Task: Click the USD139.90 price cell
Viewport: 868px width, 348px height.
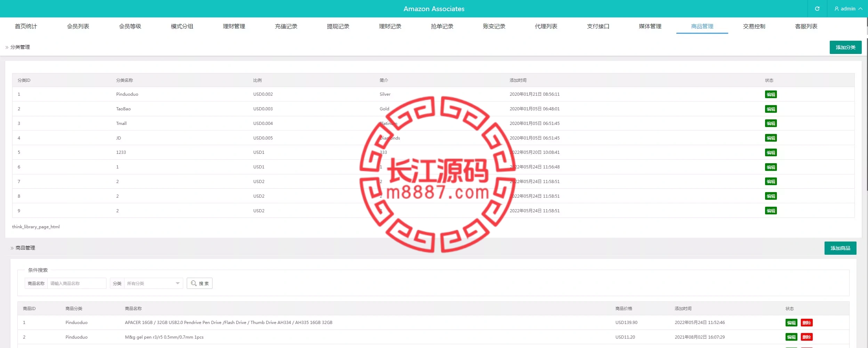Action: 626,323
